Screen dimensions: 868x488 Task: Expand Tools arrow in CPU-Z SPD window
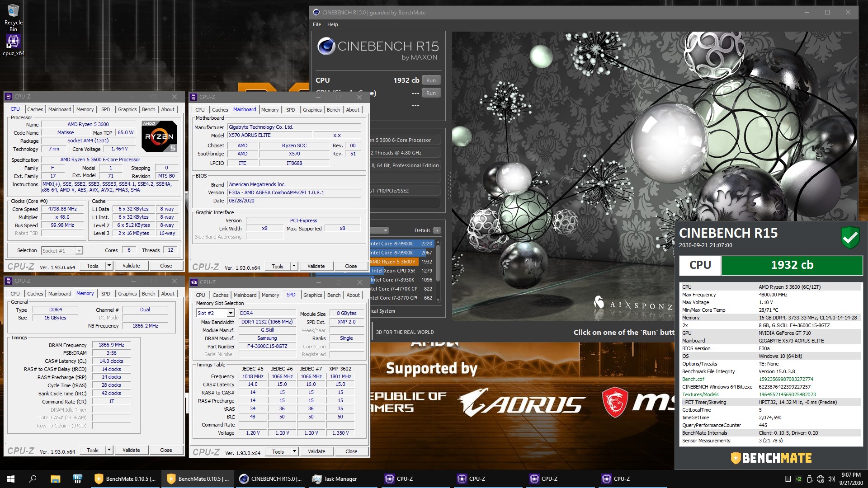[x=294, y=451]
